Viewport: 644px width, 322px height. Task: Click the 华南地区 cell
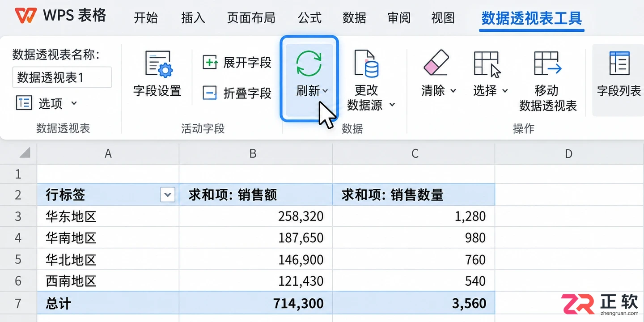click(108, 238)
